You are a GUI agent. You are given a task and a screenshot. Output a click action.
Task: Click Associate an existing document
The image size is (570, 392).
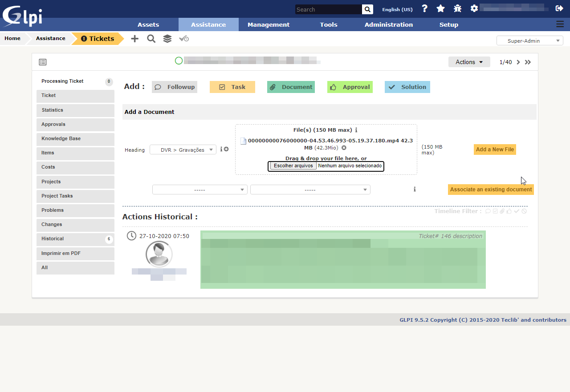click(x=490, y=190)
